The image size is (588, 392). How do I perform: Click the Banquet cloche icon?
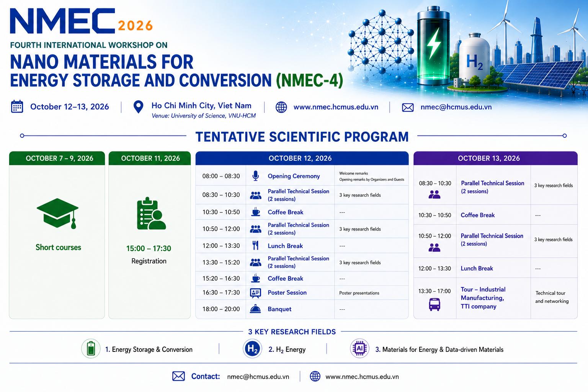click(255, 309)
